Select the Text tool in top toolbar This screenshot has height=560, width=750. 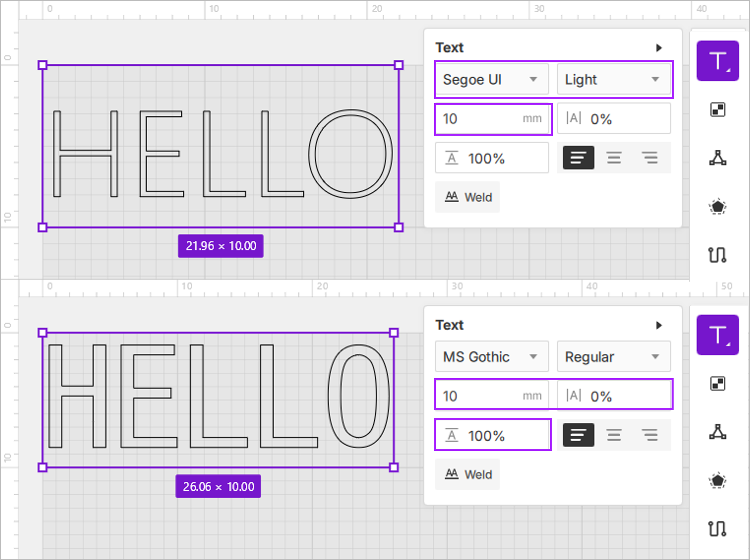[717, 61]
